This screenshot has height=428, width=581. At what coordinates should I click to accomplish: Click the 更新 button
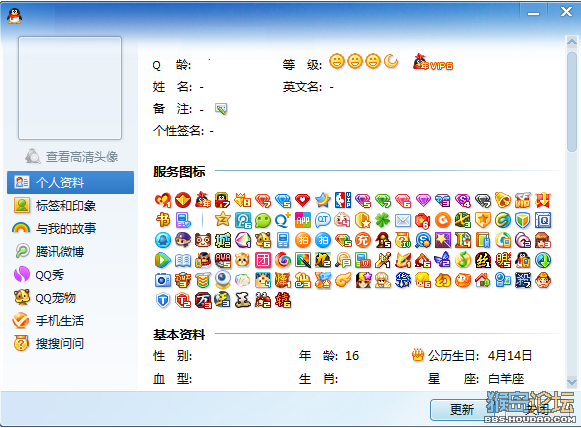click(x=462, y=409)
